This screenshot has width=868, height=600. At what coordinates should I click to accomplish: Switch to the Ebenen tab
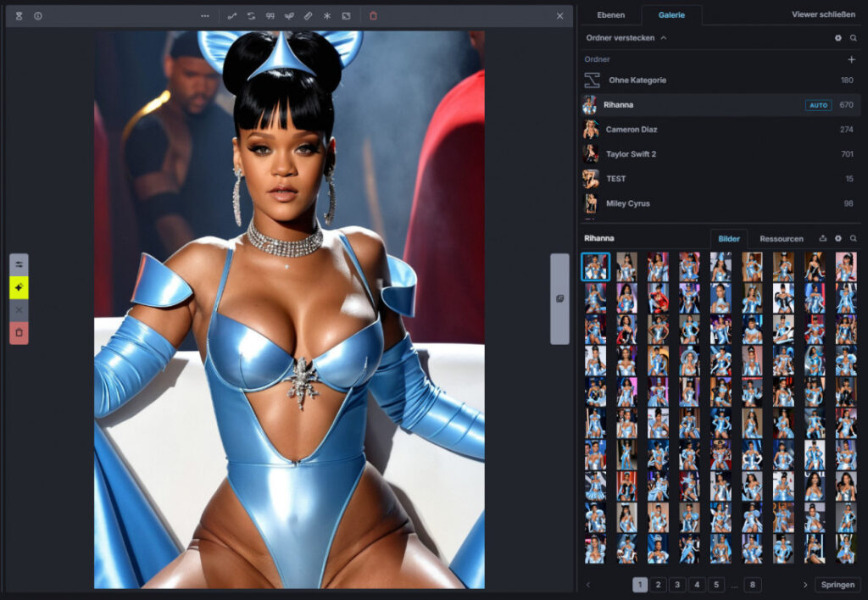coord(611,14)
